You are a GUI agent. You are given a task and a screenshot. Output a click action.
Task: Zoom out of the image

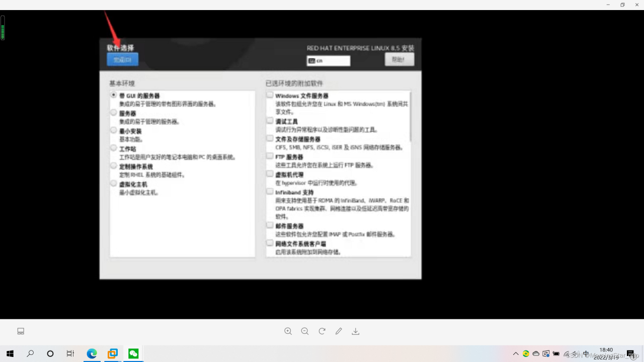pos(305,331)
